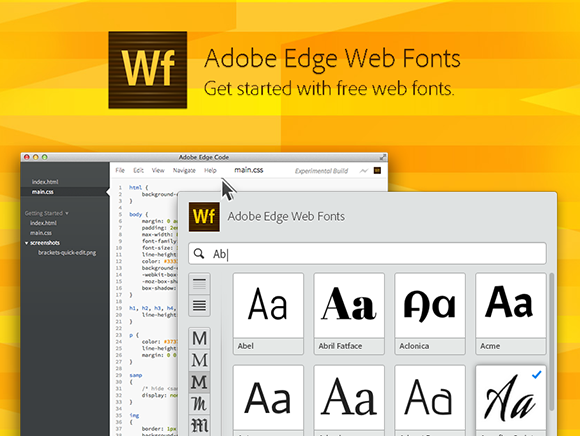Open the Navigate menu in Adobe Edge Code

pyautogui.click(x=184, y=170)
